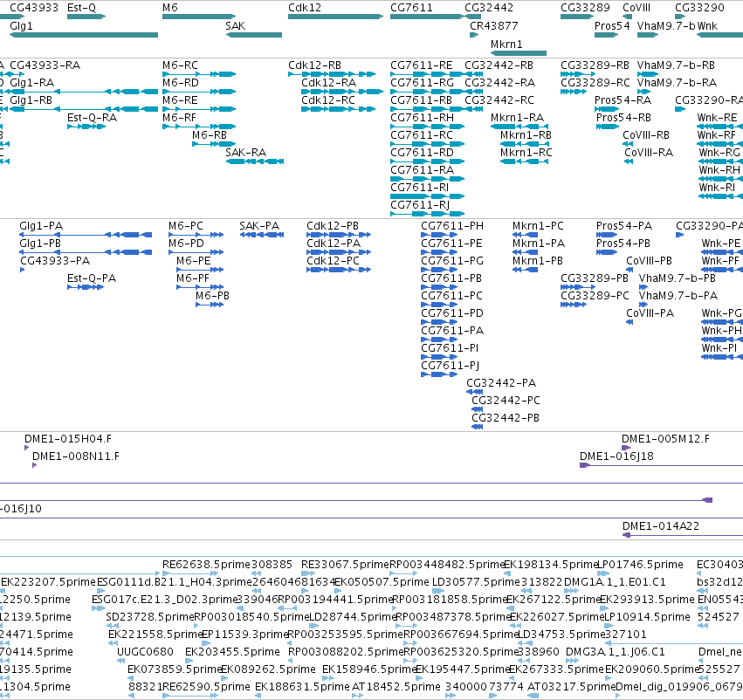The image size is (743, 700).
Task: Select transcript Pros54-RA
Action: click(x=607, y=109)
